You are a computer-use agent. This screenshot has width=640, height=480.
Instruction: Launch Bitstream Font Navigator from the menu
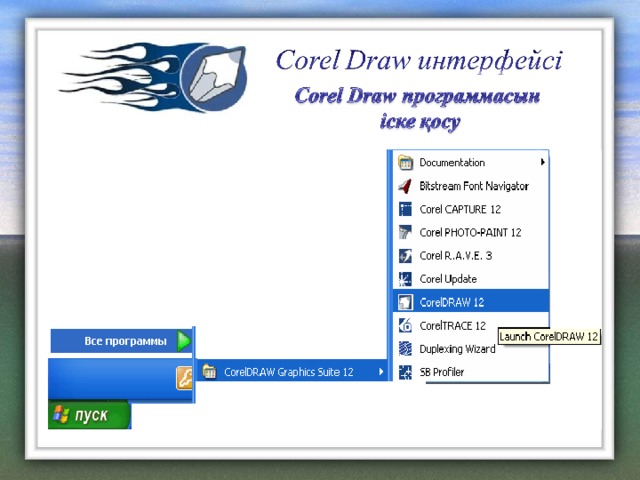point(471,186)
